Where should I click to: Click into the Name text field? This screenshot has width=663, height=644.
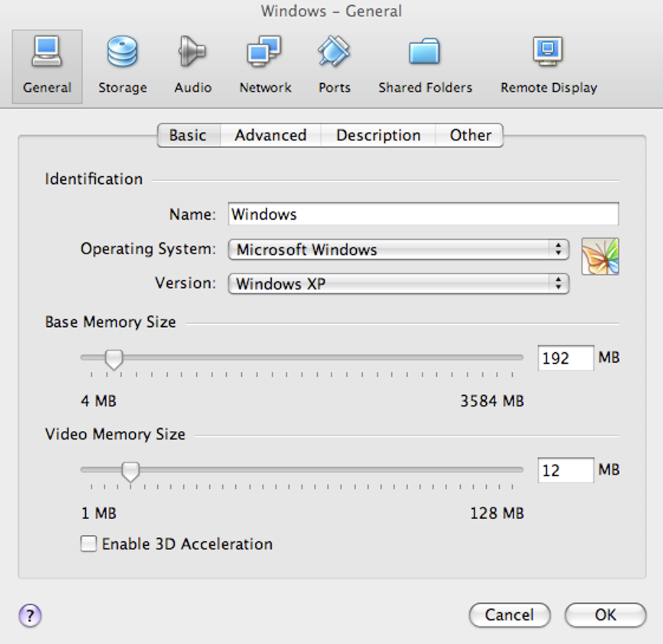click(423, 214)
